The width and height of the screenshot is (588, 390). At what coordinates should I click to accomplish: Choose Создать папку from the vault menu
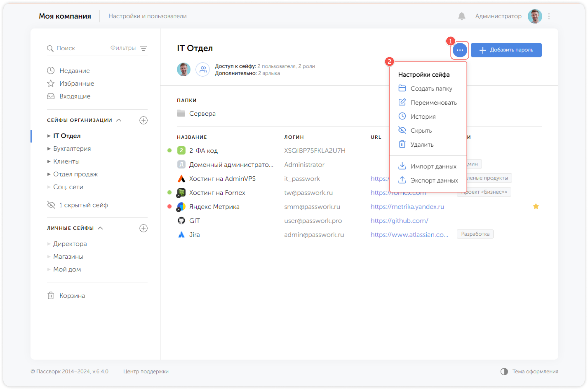pos(431,89)
